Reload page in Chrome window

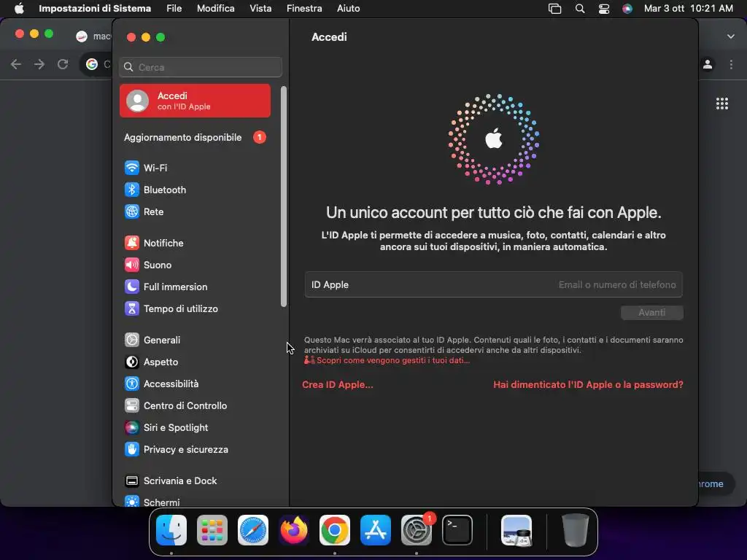coord(63,64)
